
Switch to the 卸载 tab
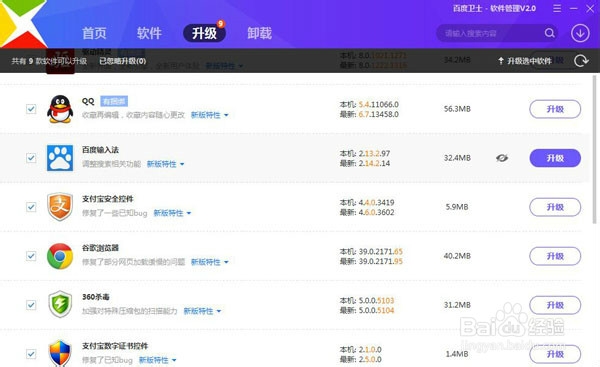click(x=259, y=33)
